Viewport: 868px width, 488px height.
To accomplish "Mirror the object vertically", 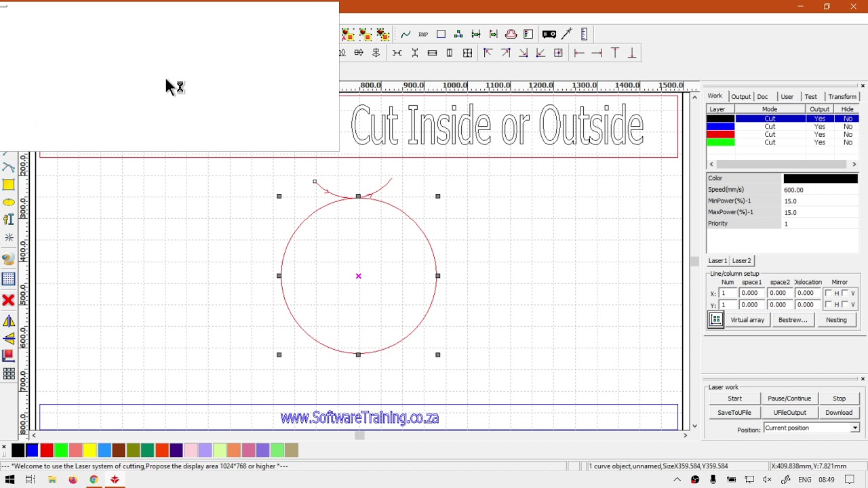I will coord(8,338).
